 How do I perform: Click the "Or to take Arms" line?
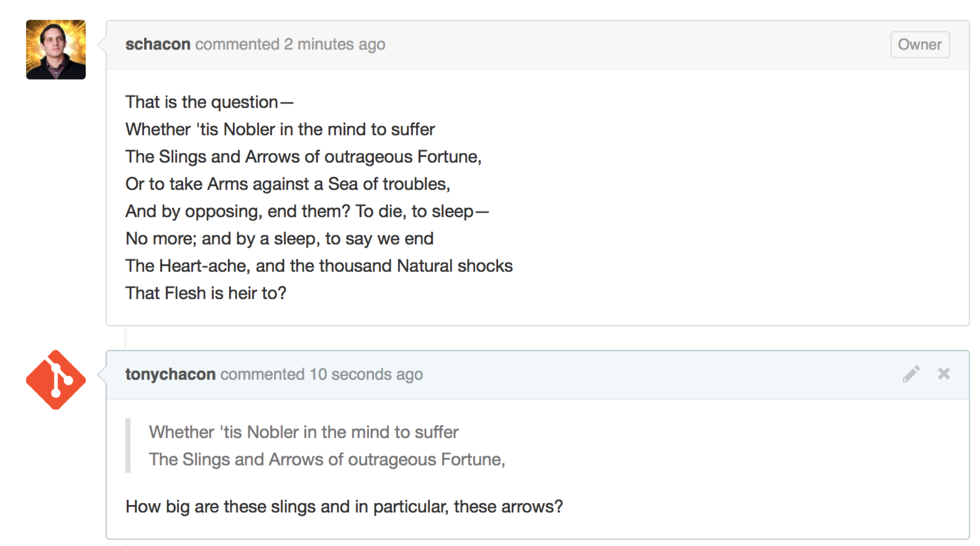click(x=288, y=184)
